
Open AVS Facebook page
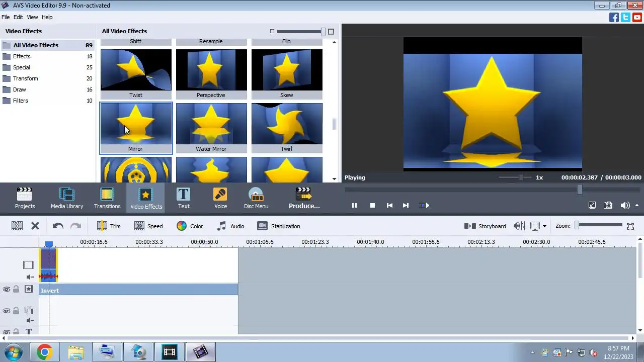(614, 17)
